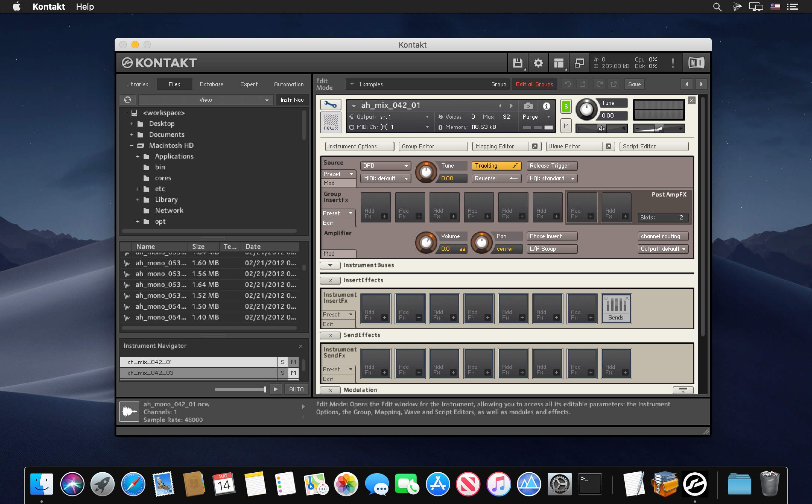
Task: Click Edit all Groups button
Action: tap(534, 84)
